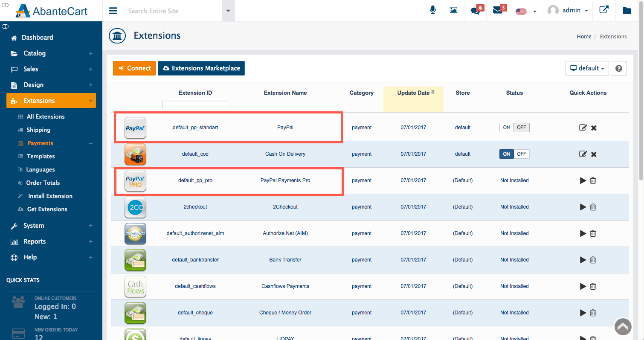Viewport: 644px width, 340px height.
Task: Edit the Cash On Delivery extension
Action: [583, 154]
